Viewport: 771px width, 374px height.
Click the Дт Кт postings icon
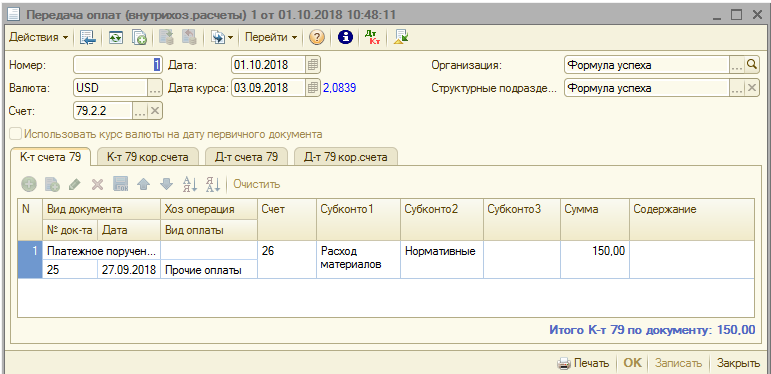[372, 37]
